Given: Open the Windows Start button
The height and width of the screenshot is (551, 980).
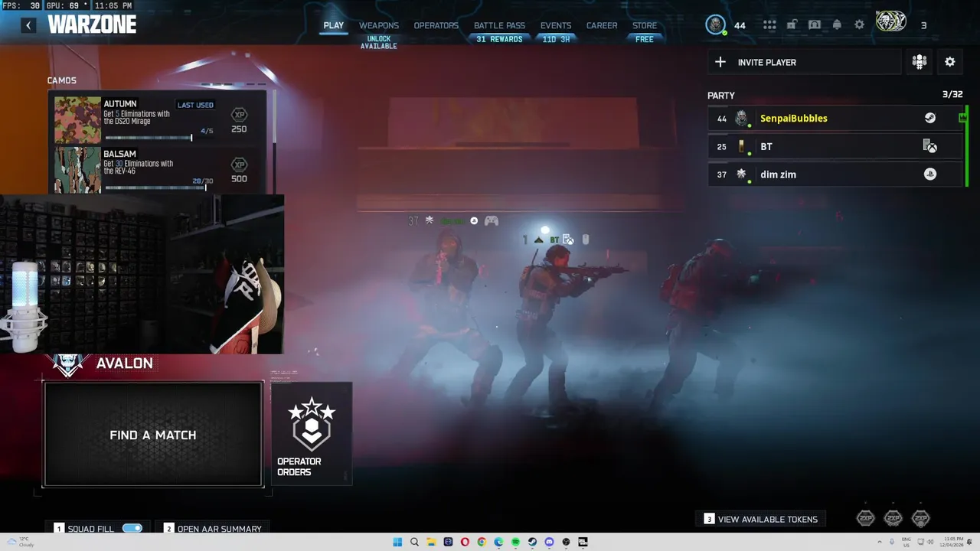Looking at the screenshot, I should coord(397,542).
